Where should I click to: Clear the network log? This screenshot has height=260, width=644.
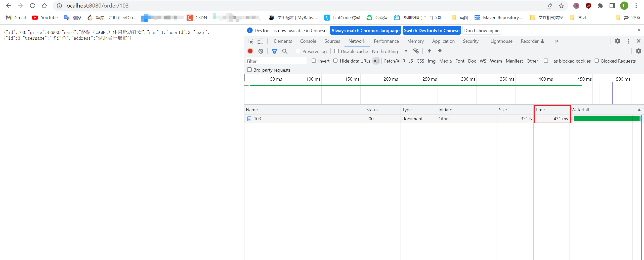261,51
